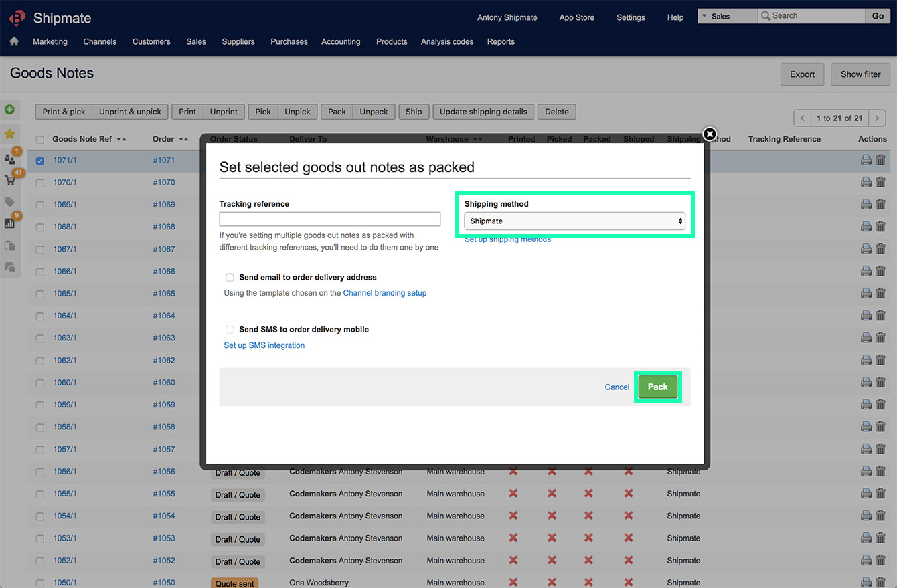Click the green Pack button in dialog
Screen dimensions: 897x588
pyautogui.click(x=657, y=387)
